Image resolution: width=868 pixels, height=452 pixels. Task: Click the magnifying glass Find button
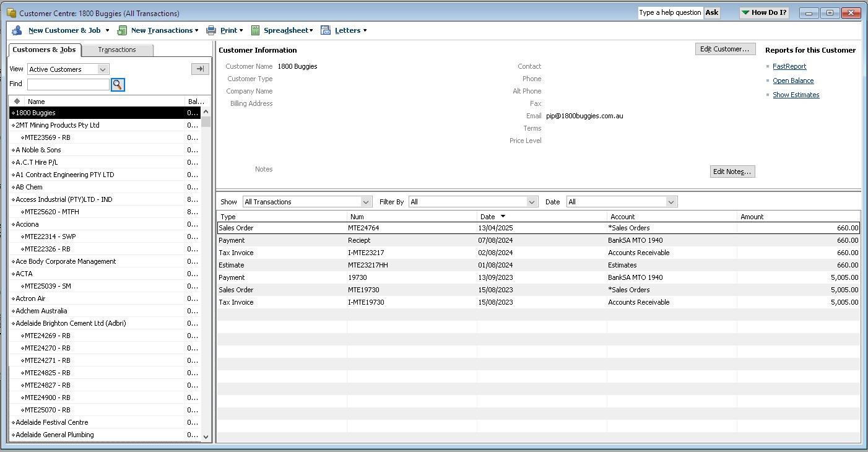coord(118,85)
